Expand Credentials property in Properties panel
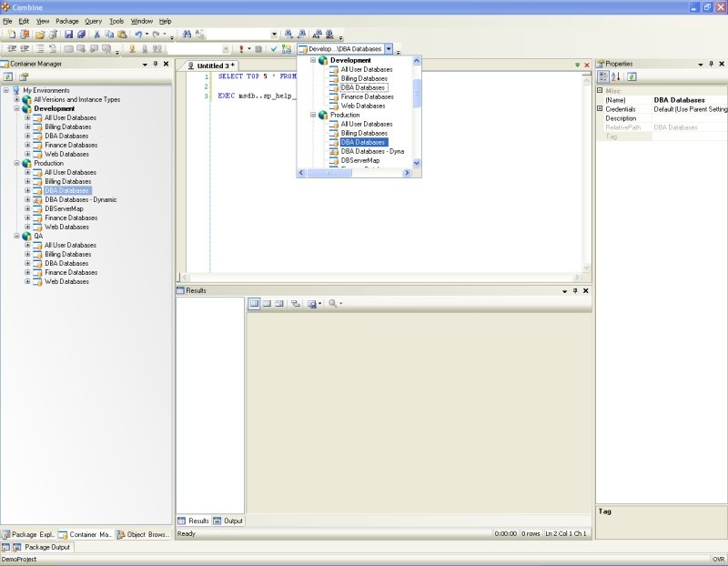728x566 pixels. pyautogui.click(x=600, y=109)
